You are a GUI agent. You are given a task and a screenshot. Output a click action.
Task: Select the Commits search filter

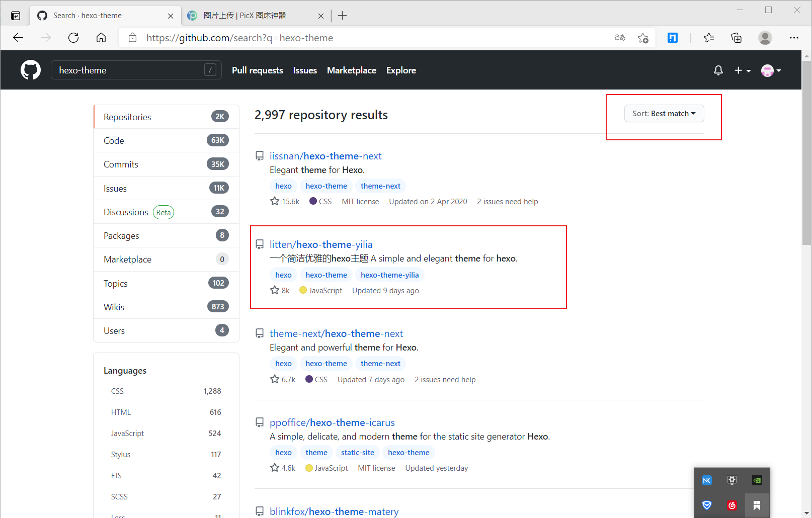[166, 164]
